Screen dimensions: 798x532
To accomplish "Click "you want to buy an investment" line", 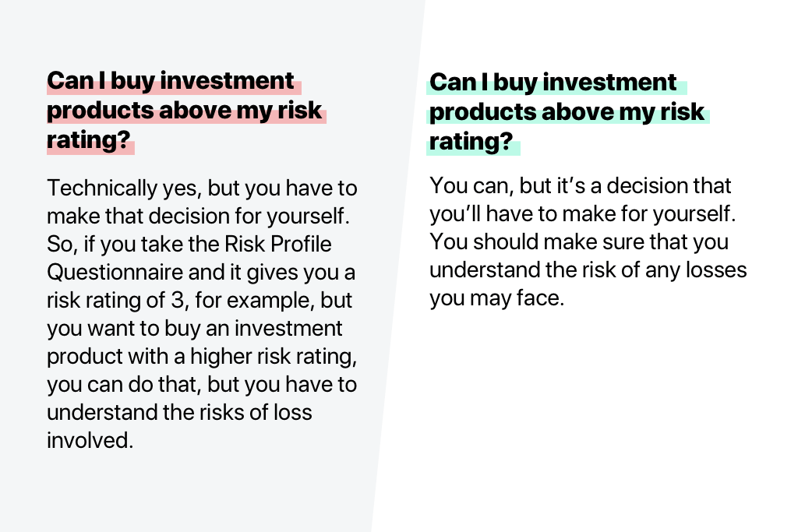I will pos(195,328).
